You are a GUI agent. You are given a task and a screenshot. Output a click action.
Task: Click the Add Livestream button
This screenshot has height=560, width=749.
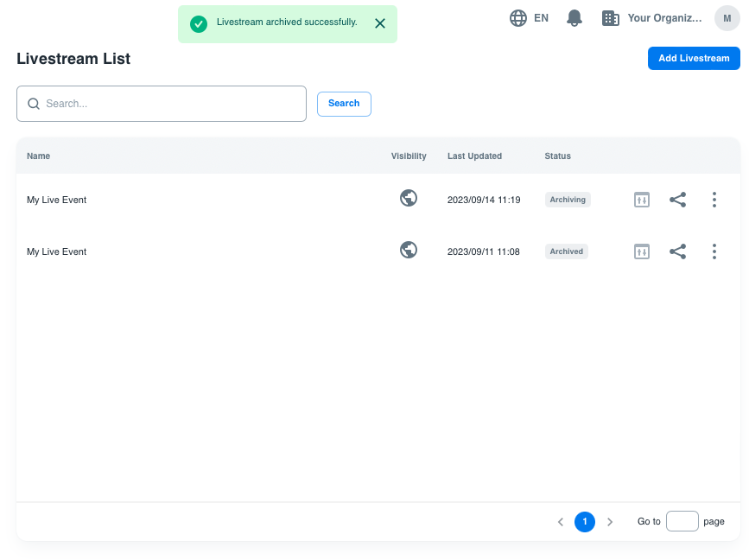point(693,59)
